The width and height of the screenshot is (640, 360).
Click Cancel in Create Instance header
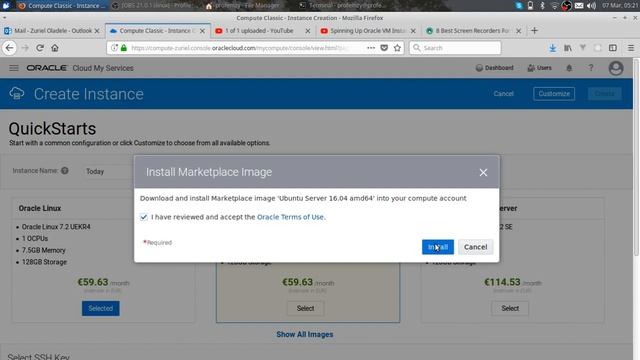tap(503, 94)
